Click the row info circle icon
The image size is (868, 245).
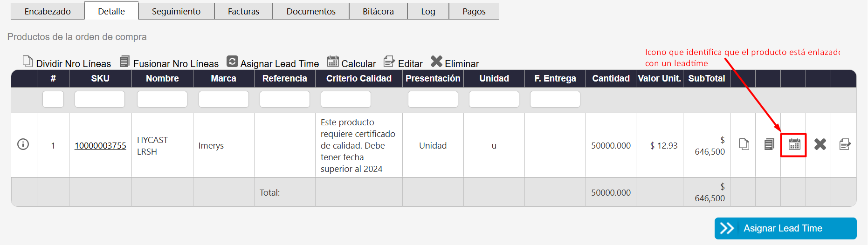click(23, 144)
